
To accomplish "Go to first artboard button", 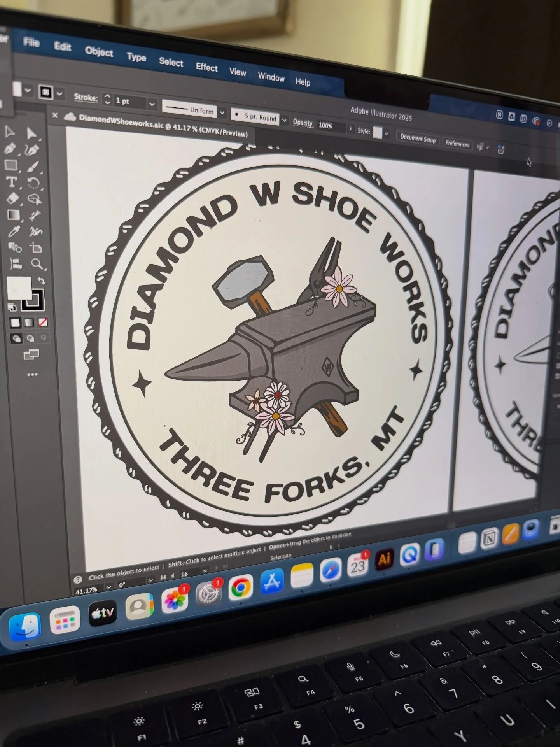I will 164,577.
